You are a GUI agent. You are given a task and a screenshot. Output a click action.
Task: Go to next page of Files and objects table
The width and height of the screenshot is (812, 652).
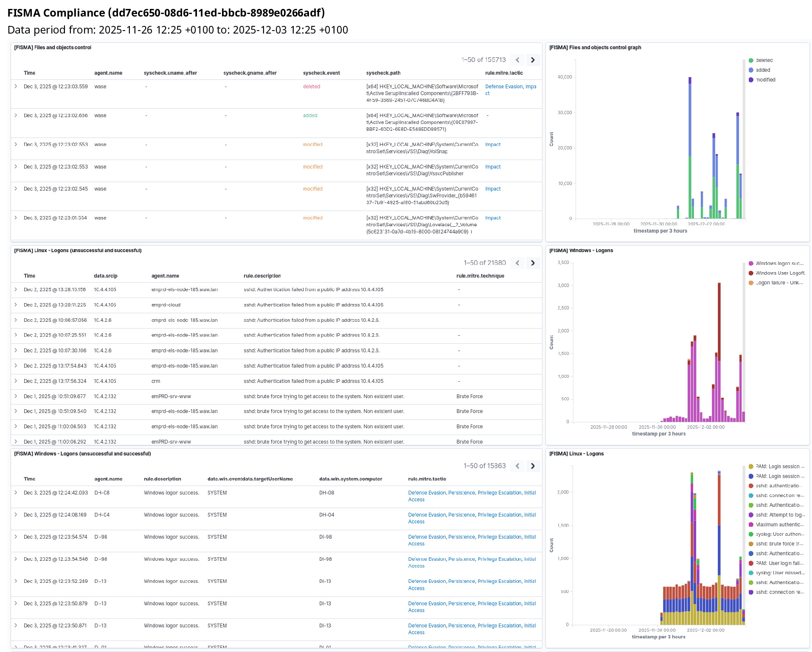[533, 60]
